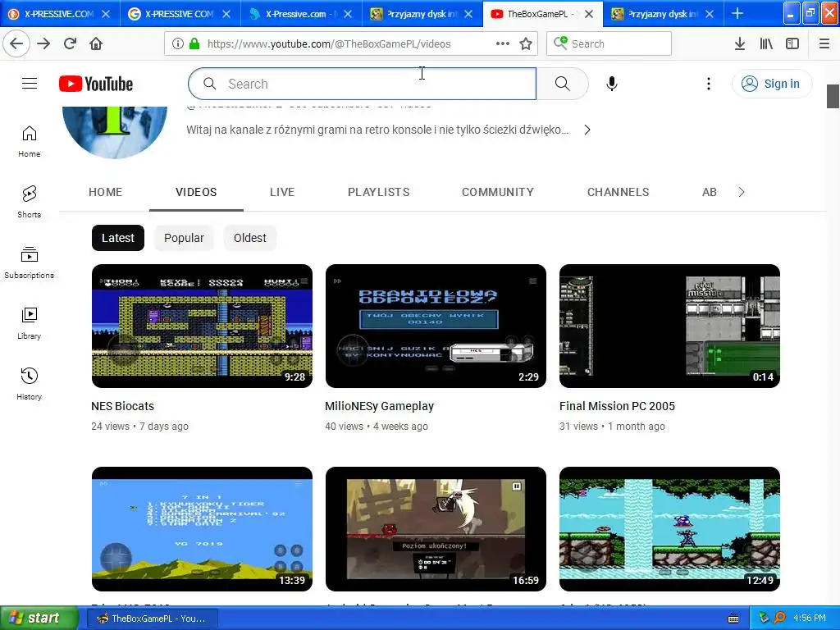This screenshot has height=630, width=840.
Task: Switch to the channel HOME tab
Action: (x=106, y=192)
